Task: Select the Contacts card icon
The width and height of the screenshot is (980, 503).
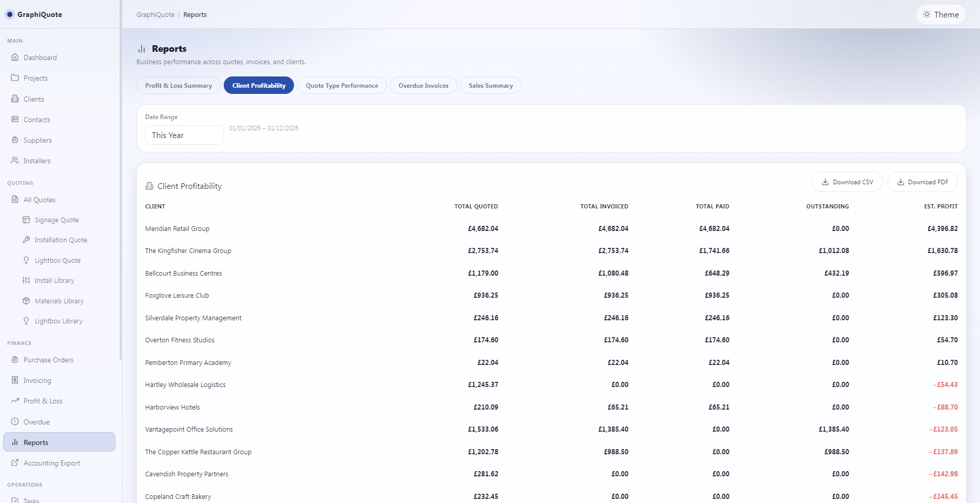Action: click(x=15, y=120)
